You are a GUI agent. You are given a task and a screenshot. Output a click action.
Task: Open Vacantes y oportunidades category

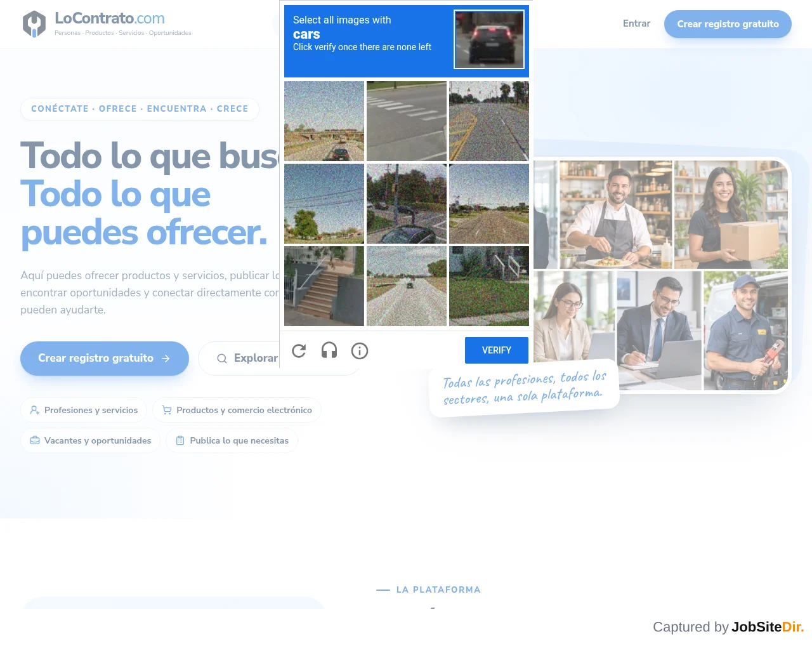[91, 441]
